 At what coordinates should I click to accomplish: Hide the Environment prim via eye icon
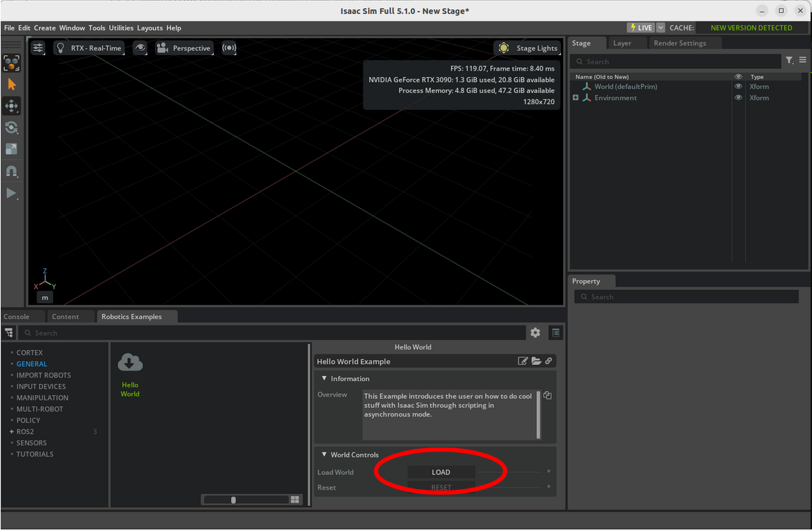click(738, 98)
